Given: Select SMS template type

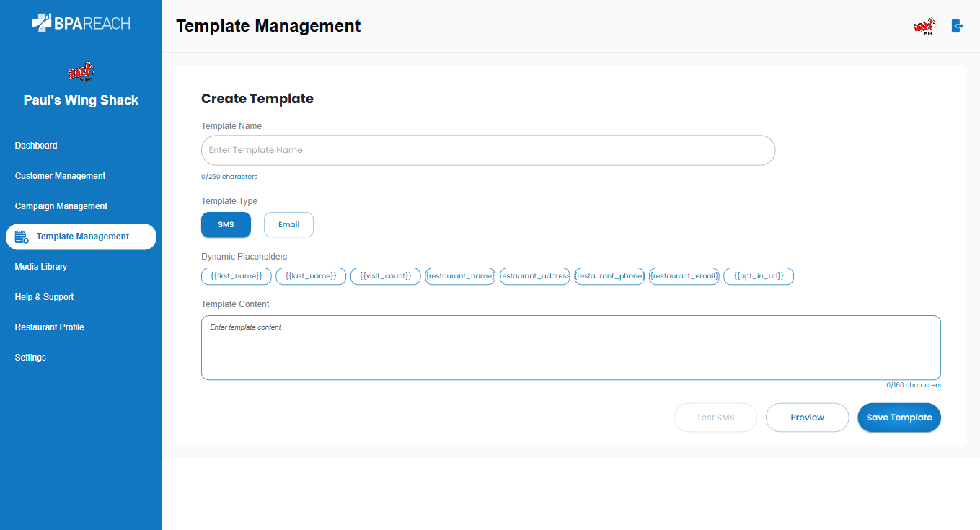Looking at the screenshot, I should (226, 224).
